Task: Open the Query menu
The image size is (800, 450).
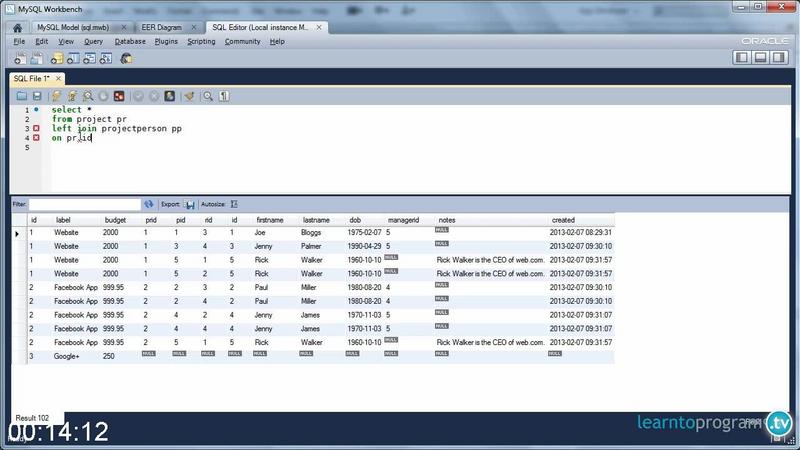Action: [x=93, y=41]
